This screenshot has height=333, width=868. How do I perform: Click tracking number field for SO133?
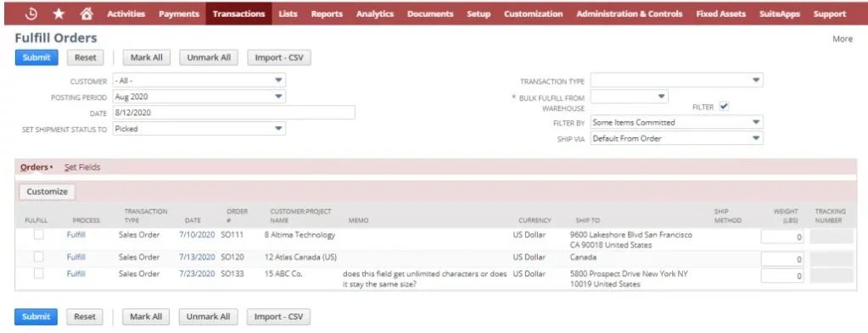click(832, 276)
